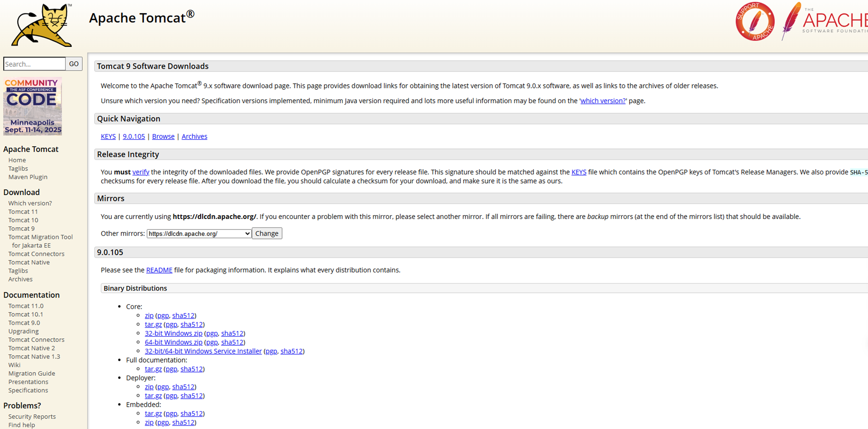Viewport: 868px width, 429px height.
Task: Open Tomcat Native 1.3 documentation
Action: coord(34,357)
